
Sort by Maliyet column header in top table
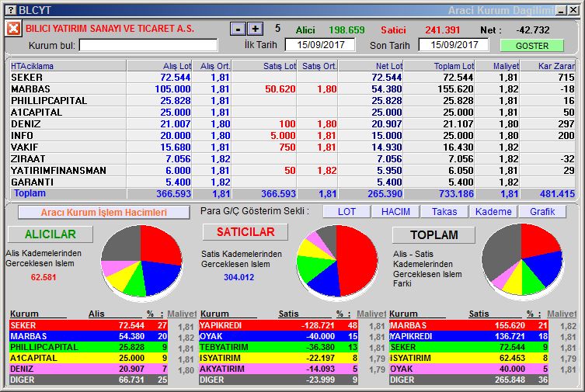498,66
